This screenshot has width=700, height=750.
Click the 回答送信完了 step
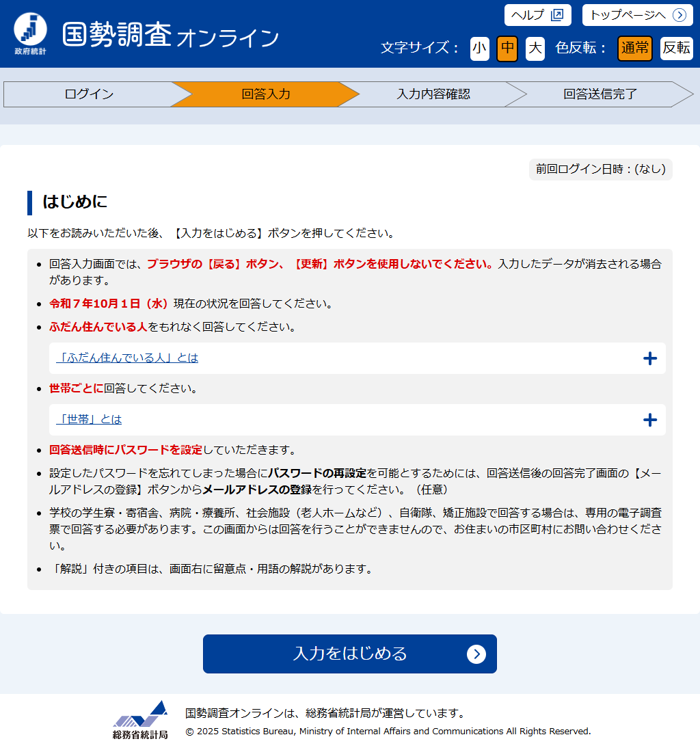(600, 94)
